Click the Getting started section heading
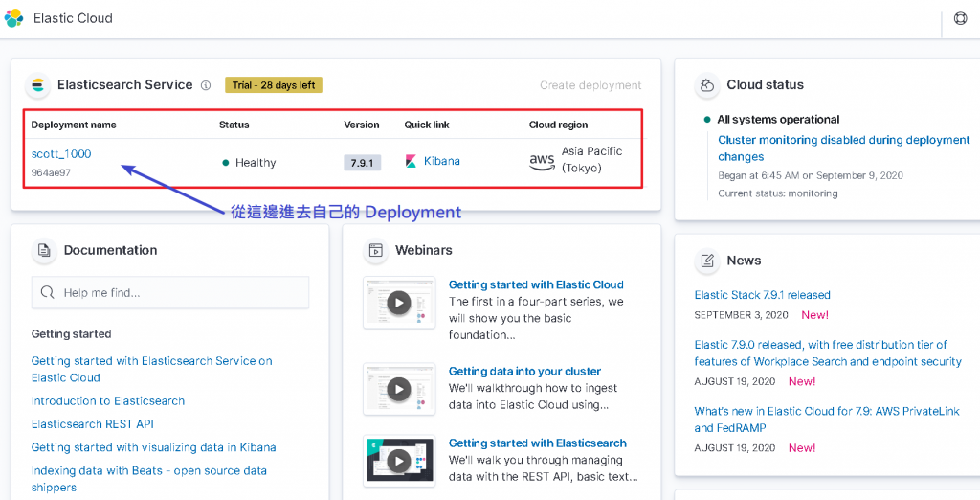 (71, 334)
